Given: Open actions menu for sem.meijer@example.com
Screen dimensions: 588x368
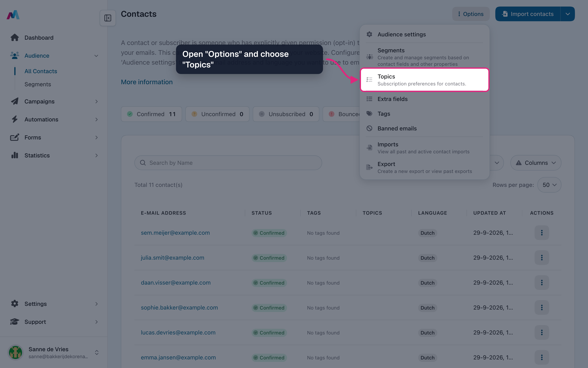Looking at the screenshot, I should [542, 233].
